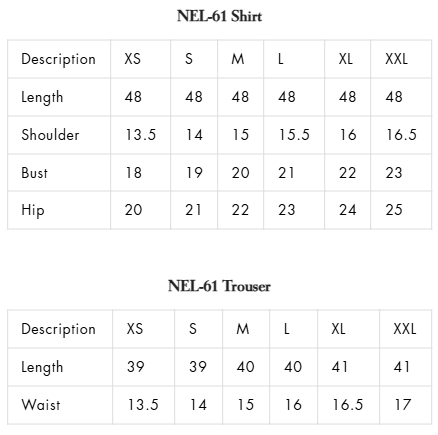Screen dimensions: 438x435
Task: Click the Hip value 25 for XXL
Action: coord(394,210)
